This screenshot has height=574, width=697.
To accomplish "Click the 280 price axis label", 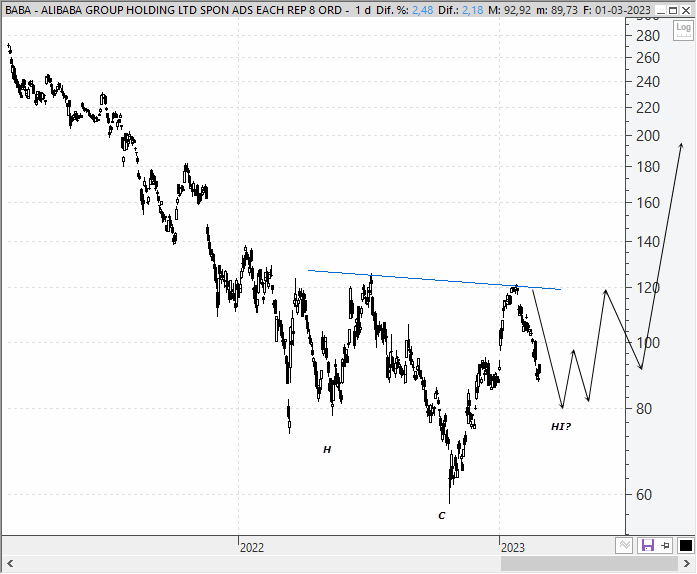I will tap(648, 36).
